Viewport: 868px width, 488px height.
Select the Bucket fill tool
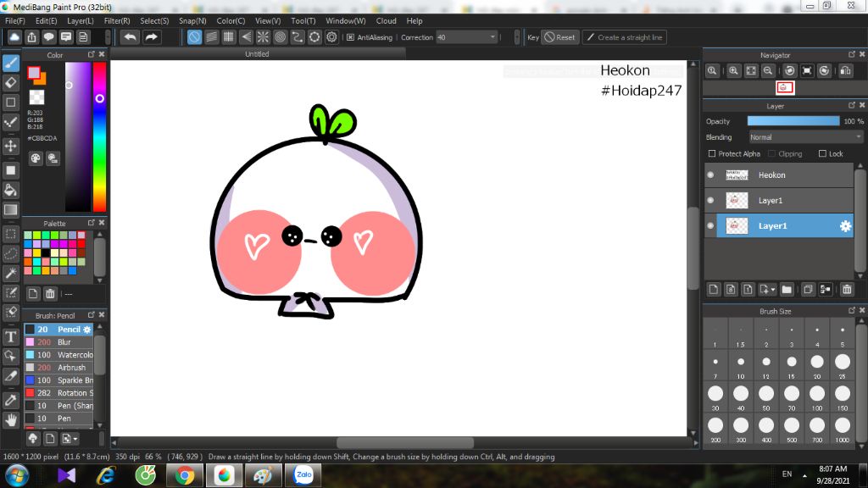click(x=11, y=191)
